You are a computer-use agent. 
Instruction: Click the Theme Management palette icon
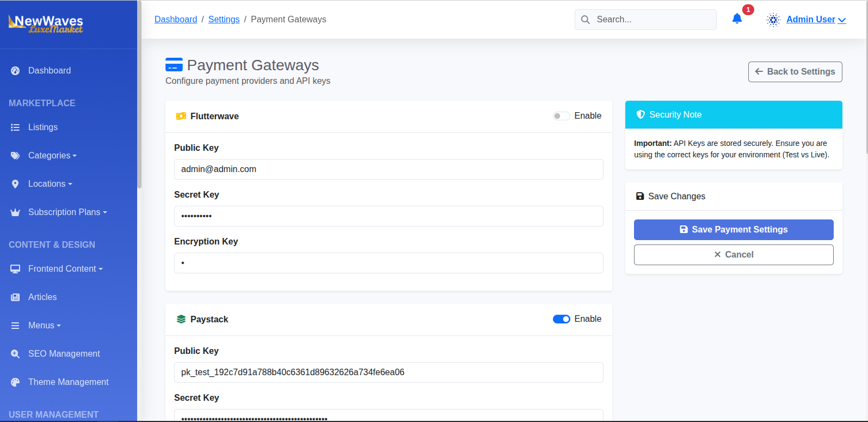(x=15, y=382)
